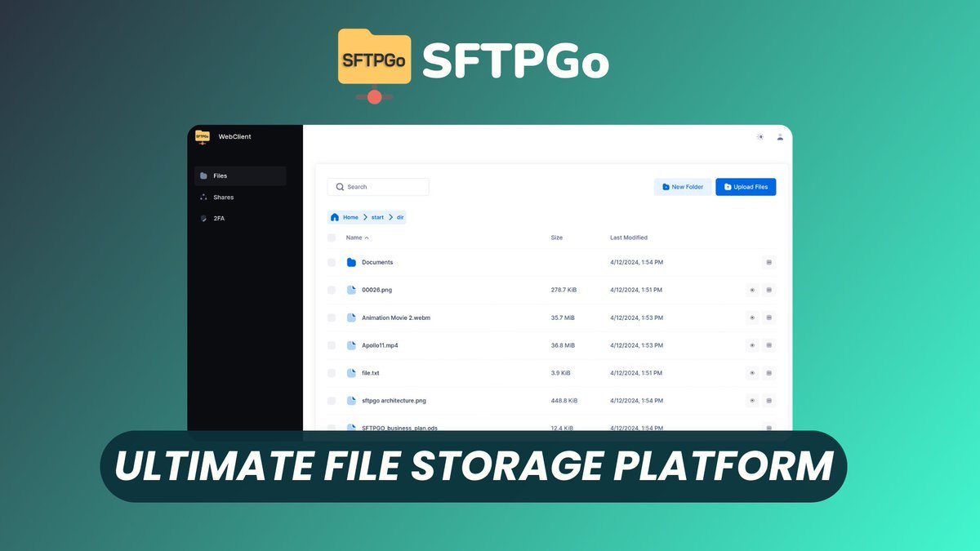980x551 pixels.
Task: Tick the checkbox for Animation Movie 2.webm
Action: point(332,318)
